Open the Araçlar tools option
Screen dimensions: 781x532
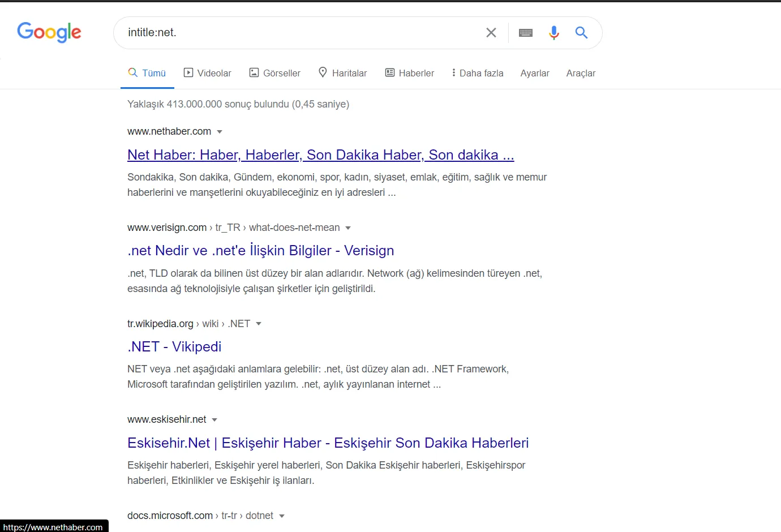pyautogui.click(x=581, y=73)
